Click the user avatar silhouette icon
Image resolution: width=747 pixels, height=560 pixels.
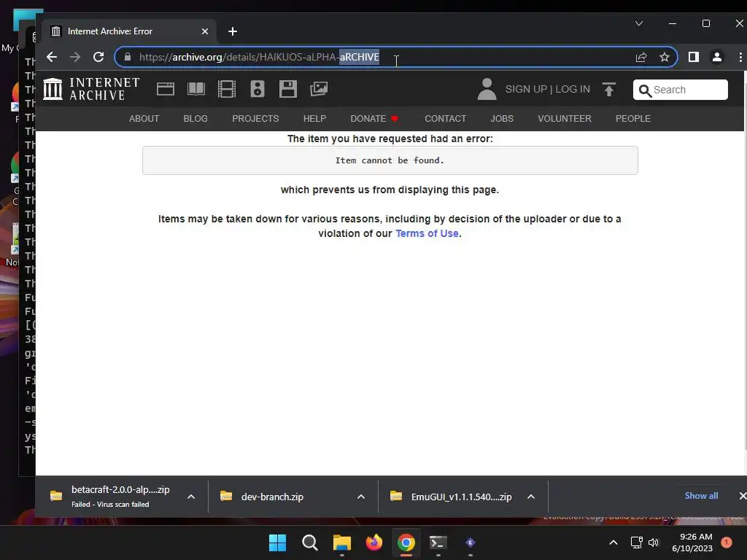(x=487, y=89)
